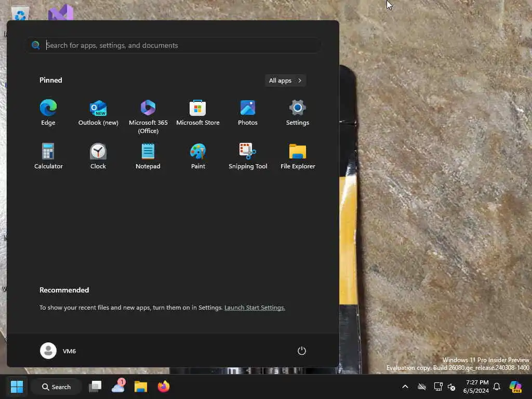Focus the Start menu search field
Image resolution: width=532 pixels, height=399 pixels.
coord(175,45)
